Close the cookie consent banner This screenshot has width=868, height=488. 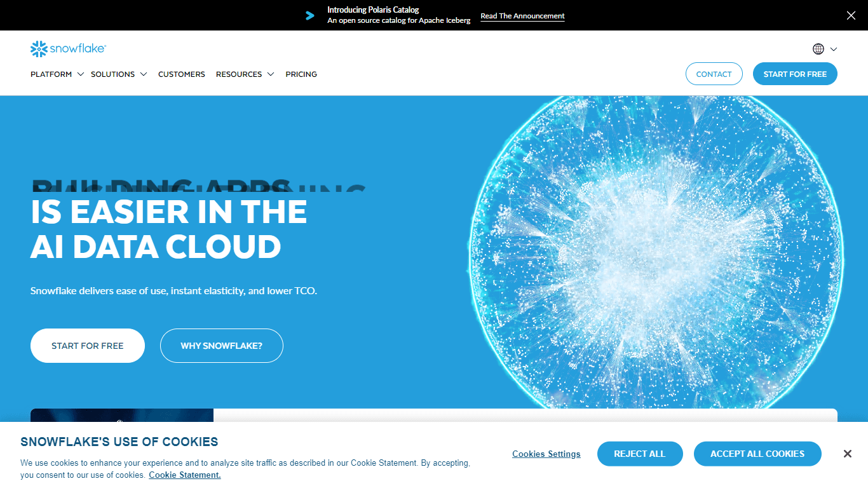click(847, 454)
